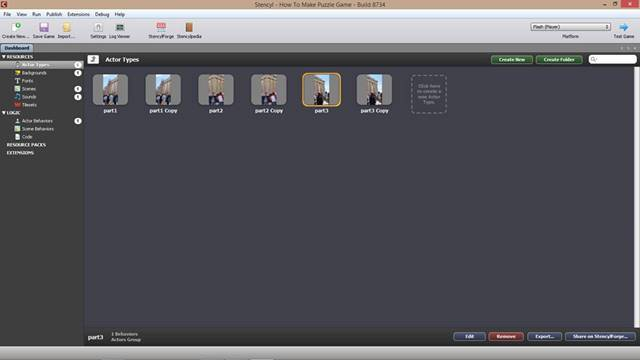Click the green Create Folder button

click(559, 60)
